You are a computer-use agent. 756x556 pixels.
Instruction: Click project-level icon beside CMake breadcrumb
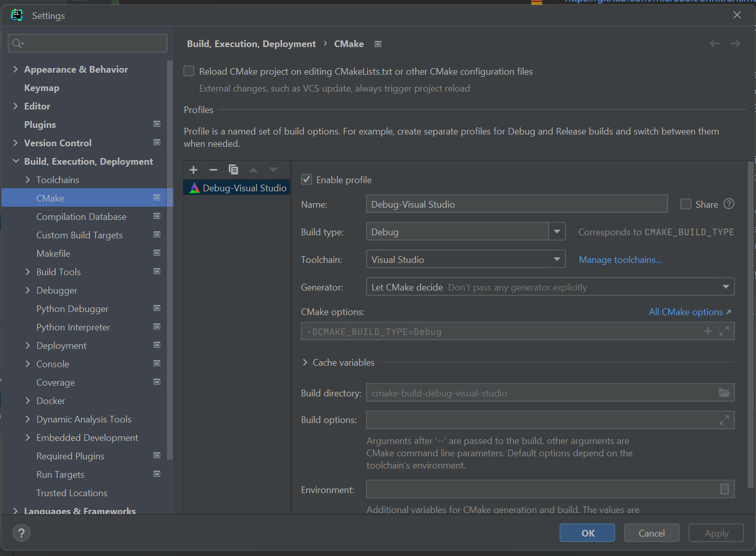pos(378,44)
